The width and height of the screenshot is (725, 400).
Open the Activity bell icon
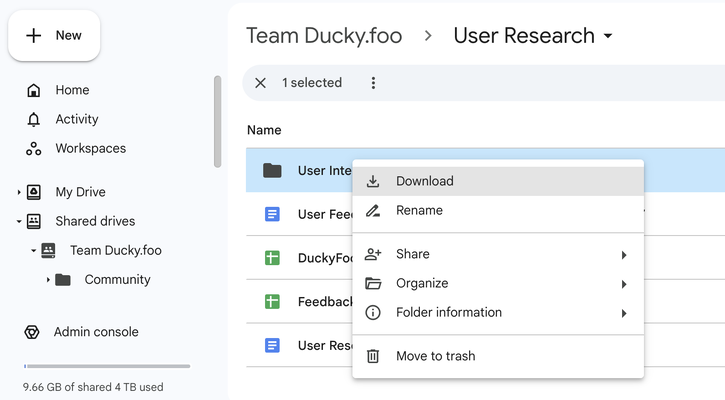[34, 119]
